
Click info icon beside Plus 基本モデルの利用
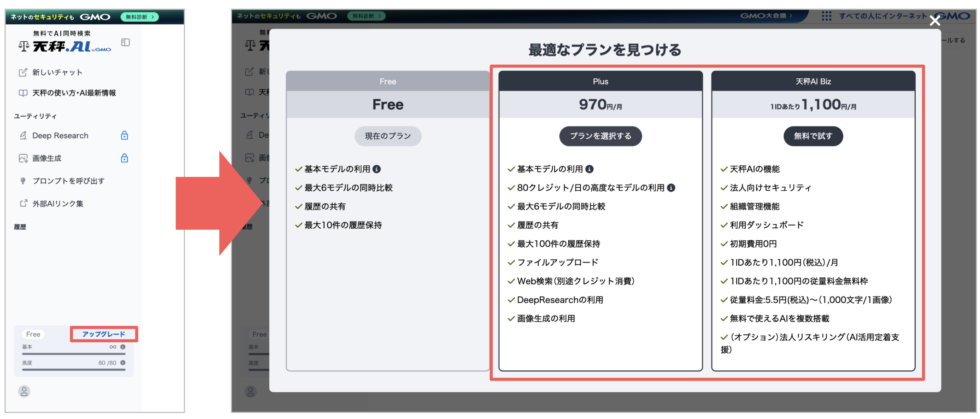[x=589, y=169]
